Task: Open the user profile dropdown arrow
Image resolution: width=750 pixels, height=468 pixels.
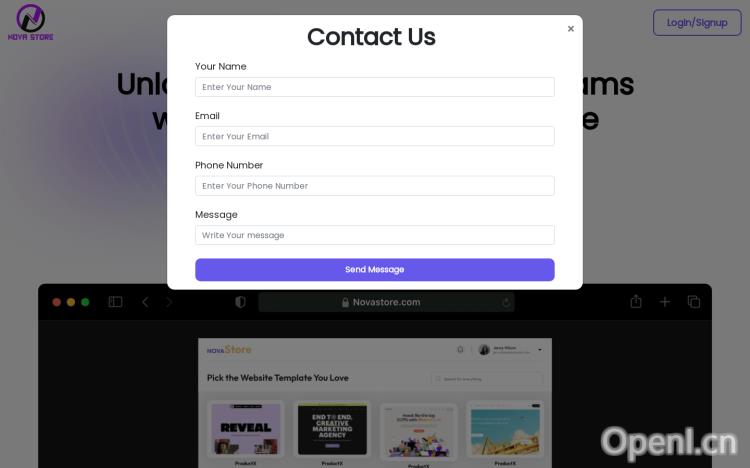Action: 540,350
